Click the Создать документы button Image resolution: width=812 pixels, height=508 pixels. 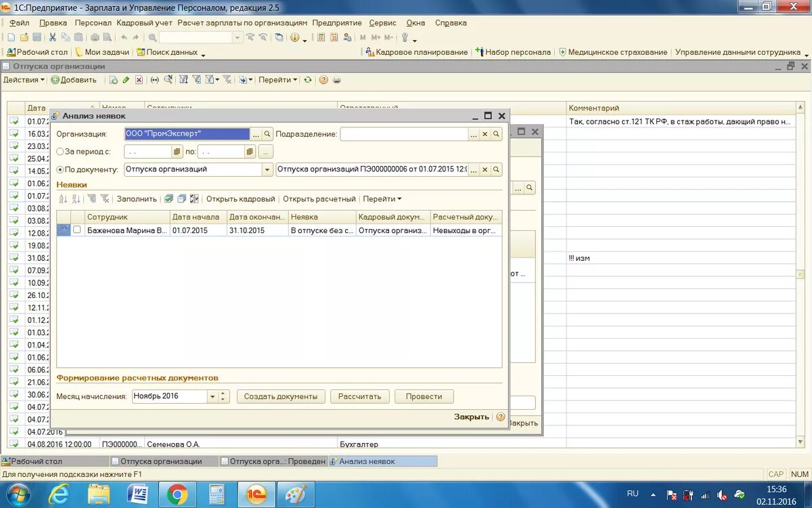[281, 396]
